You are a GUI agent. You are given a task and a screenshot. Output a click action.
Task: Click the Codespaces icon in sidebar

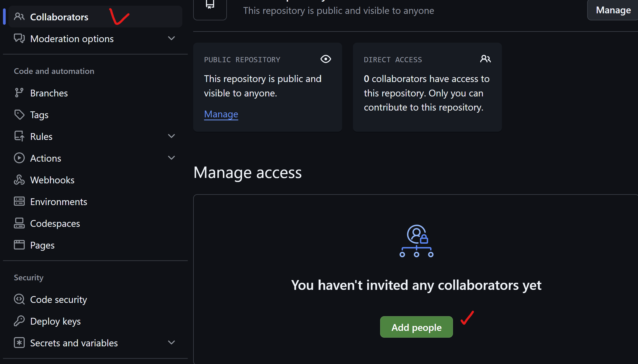[19, 223]
